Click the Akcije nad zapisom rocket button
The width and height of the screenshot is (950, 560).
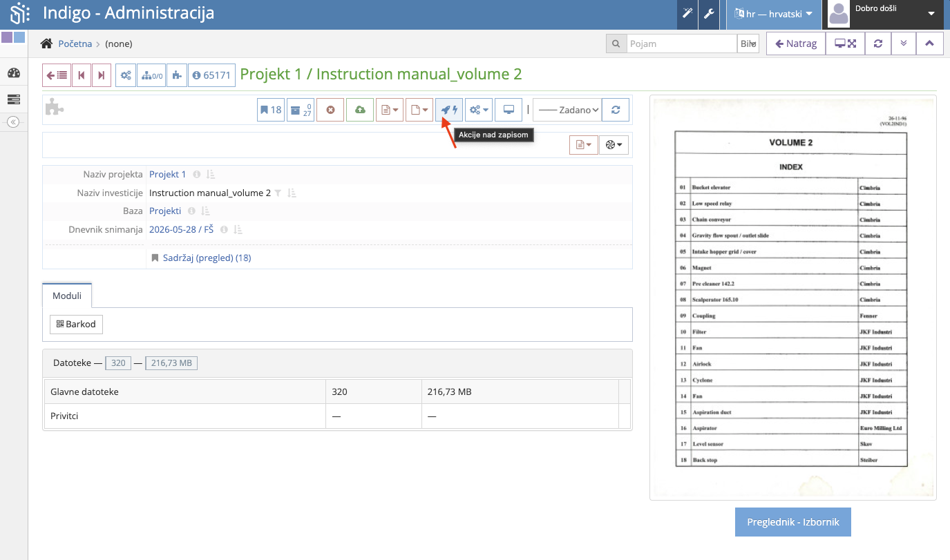coord(449,110)
